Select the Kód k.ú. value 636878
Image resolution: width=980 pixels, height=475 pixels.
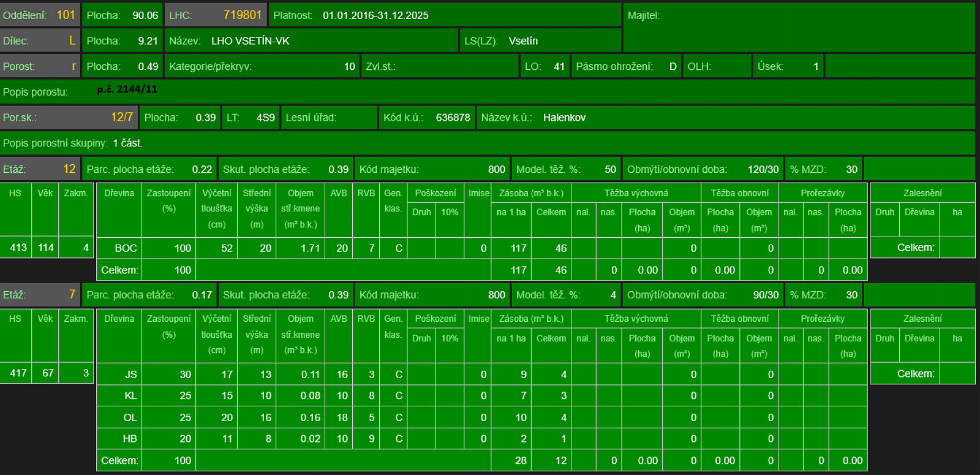point(453,118)
